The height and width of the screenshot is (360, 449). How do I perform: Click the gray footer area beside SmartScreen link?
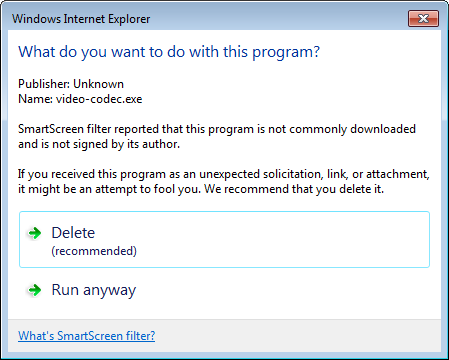click(x=297, y=336)
